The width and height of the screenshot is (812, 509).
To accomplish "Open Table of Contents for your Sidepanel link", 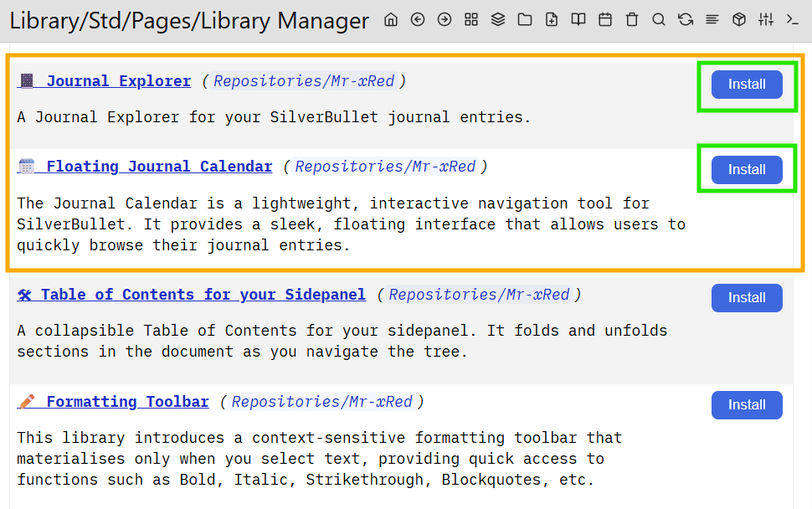I will pyautogui.click(x=203, y=295).
